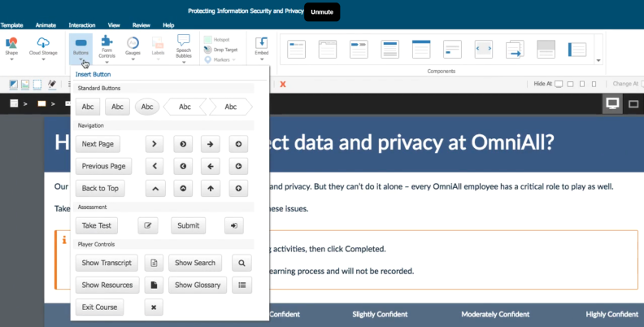Switch to desktop preview mode
644x327 pixels.
point(612,103)
